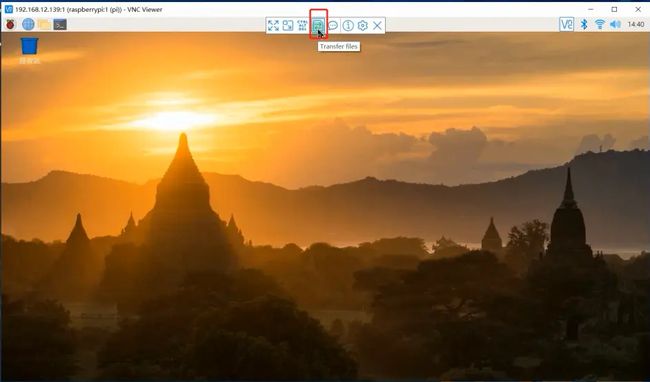Toggle scale to fit window button
Screen dimensions: 650x382
tap(288, 25)
